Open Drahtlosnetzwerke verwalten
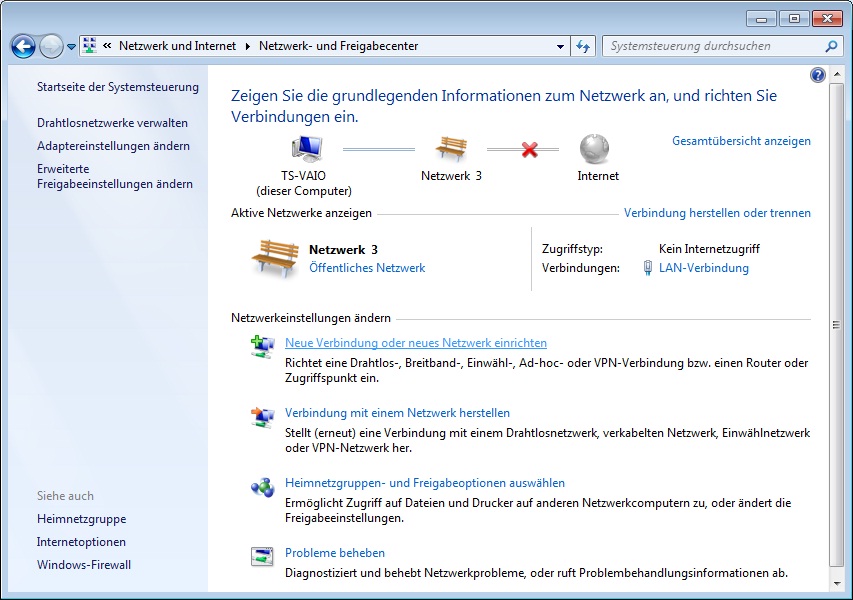853x600 pixels. point(112,123)
